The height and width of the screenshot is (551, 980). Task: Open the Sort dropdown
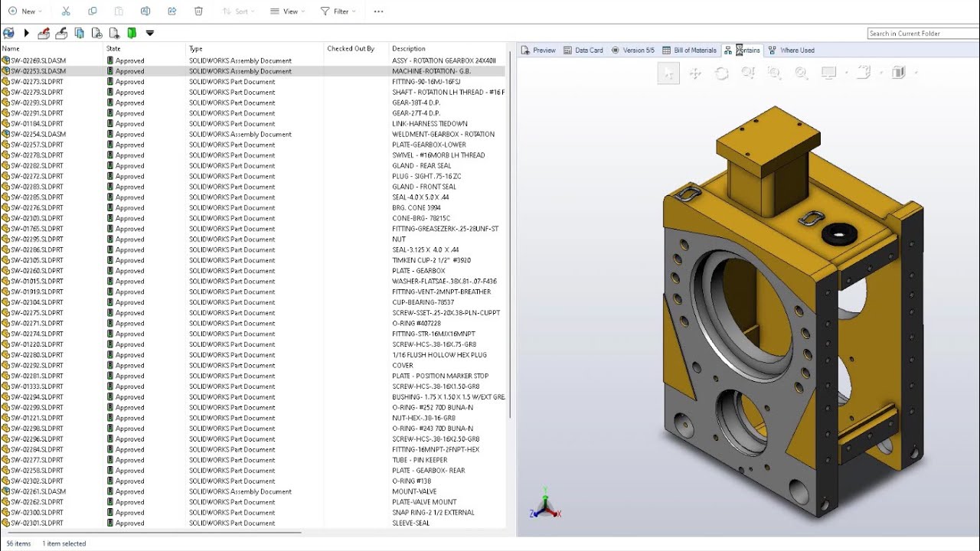238,11
